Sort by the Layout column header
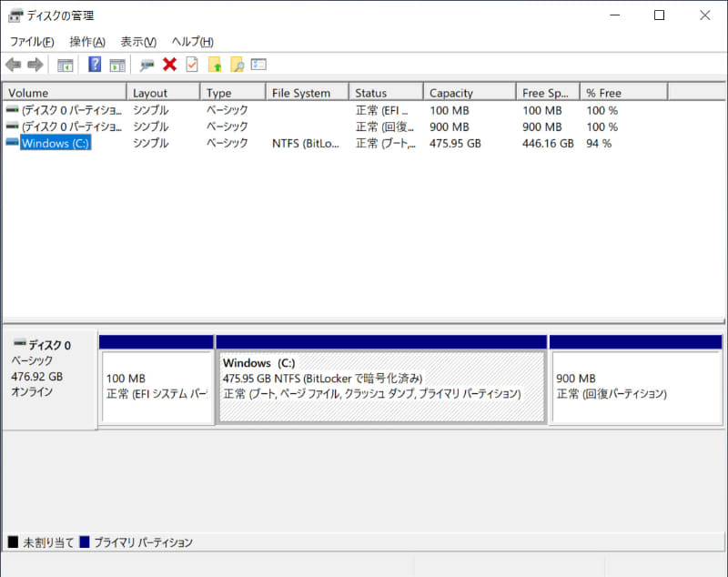728x577 pixels. click(x=164, y=93)
